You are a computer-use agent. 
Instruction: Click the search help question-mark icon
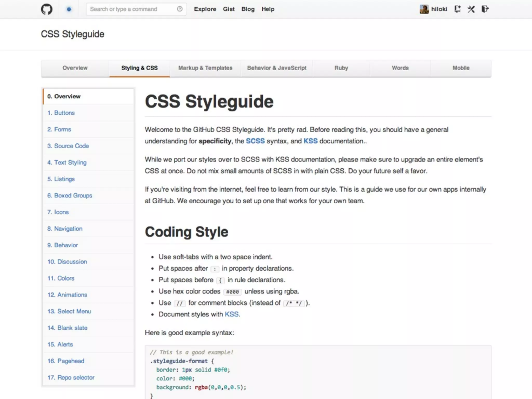pyautogui.click(x=180, y=9)
